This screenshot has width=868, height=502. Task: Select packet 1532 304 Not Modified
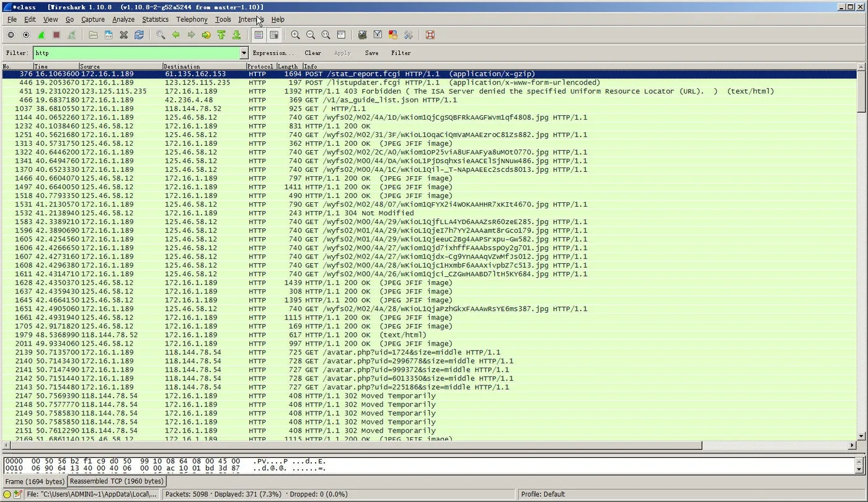429,213
